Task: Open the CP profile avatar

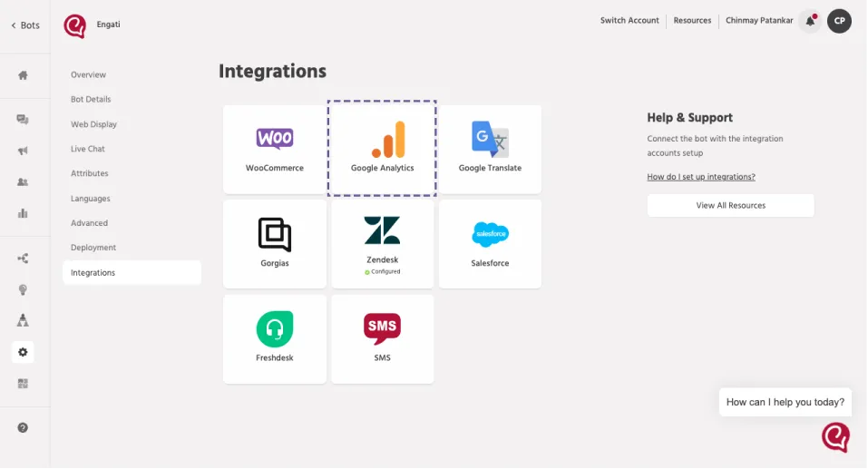Action: coord(839,21)
